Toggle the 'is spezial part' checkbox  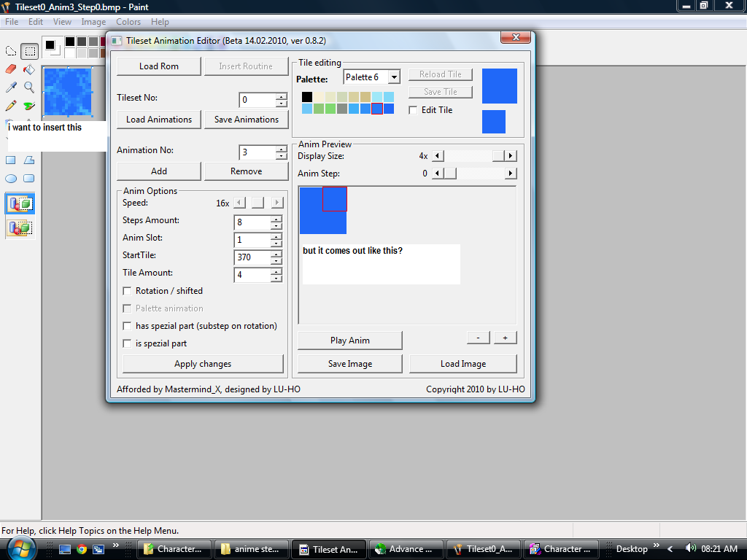pyautogui.click(x=128, y=343)
